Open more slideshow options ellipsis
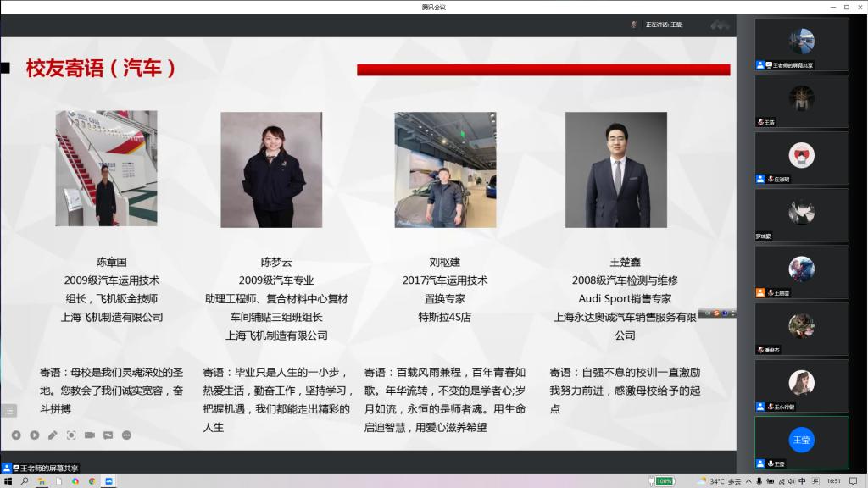The height and width of the screenshot is (488, 868). (x=127, y=435)
